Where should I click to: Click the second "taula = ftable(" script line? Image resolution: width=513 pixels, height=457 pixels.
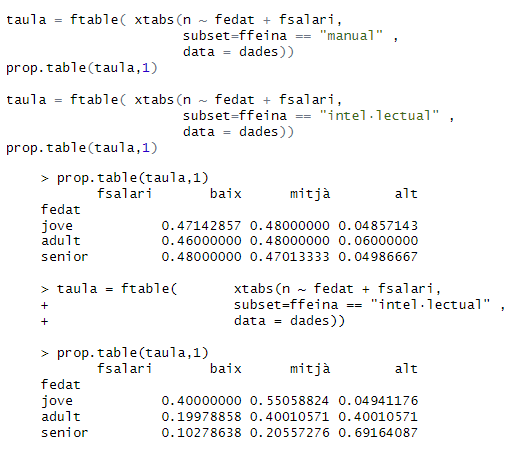[174, 100]
